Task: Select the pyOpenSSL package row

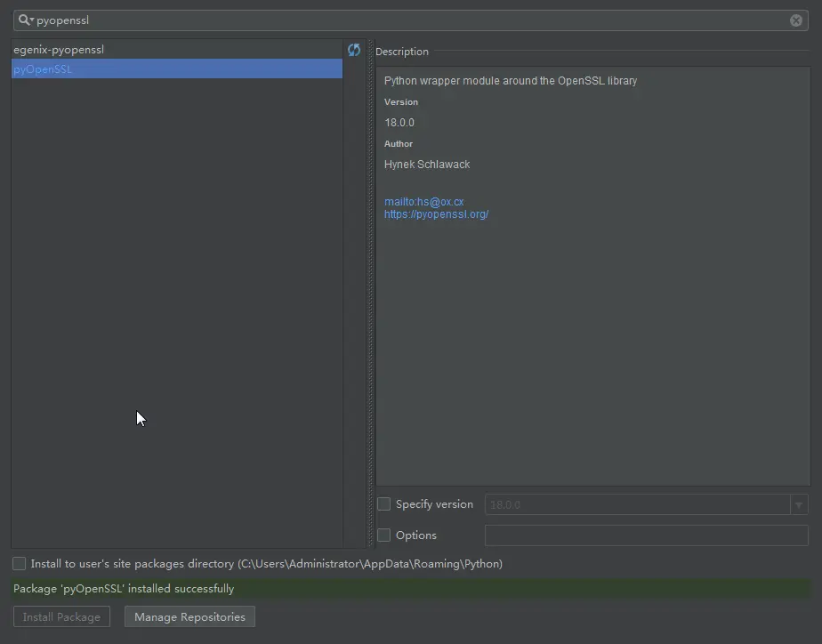Action: pos(177,68)
